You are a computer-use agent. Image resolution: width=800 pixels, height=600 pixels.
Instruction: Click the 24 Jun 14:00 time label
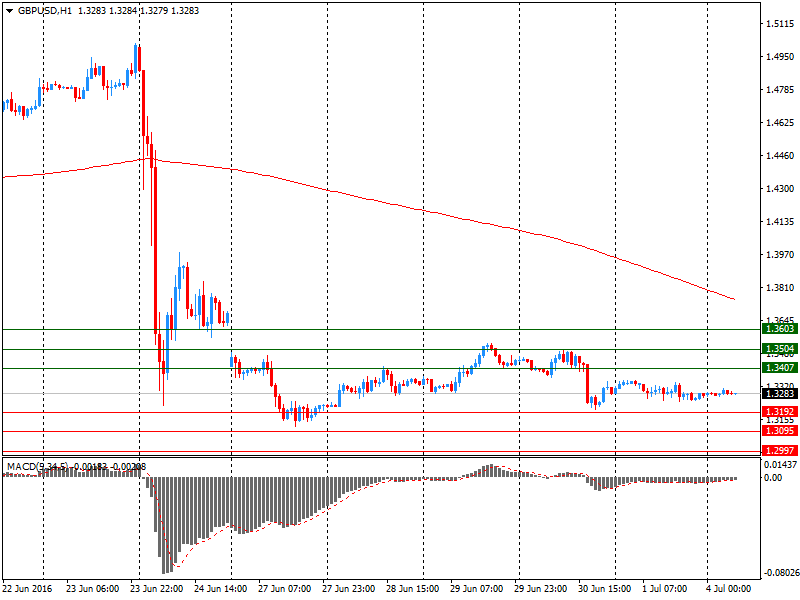(x=220, y=589)
